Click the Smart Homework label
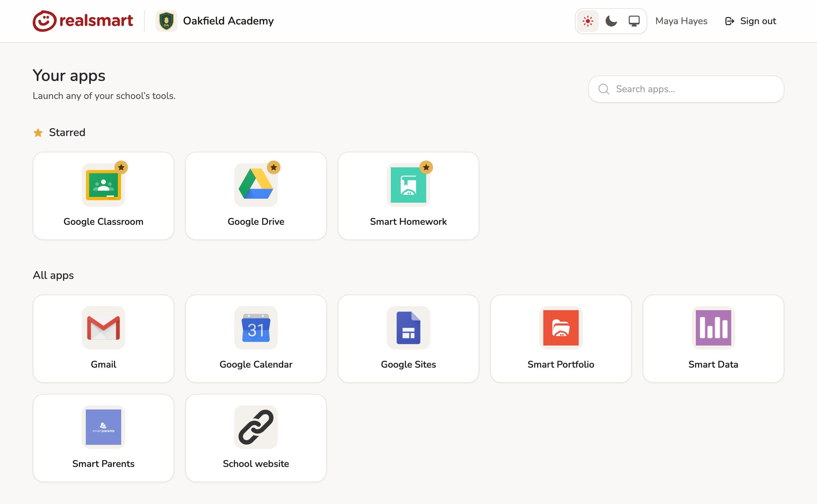 click(408, 222)
